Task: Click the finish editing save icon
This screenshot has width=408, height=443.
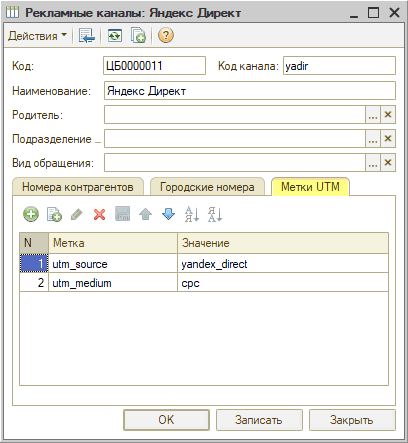Action: 123,214
